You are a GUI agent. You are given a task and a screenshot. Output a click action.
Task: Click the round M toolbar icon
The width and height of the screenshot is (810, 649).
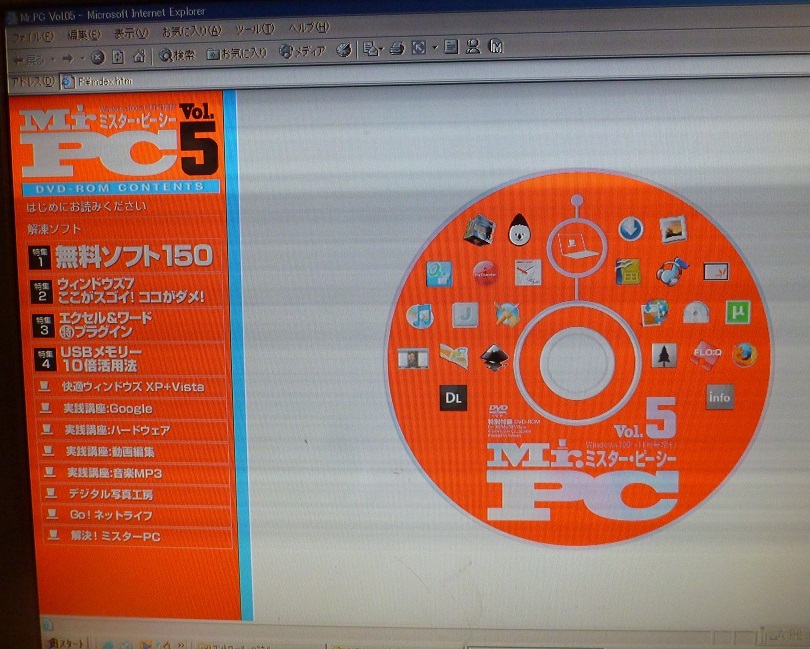(496, 46)
